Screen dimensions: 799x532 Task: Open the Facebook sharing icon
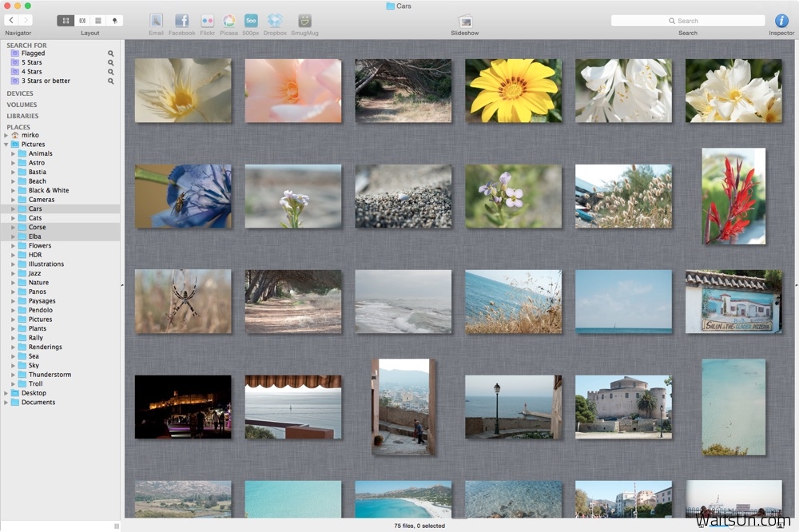182,21
